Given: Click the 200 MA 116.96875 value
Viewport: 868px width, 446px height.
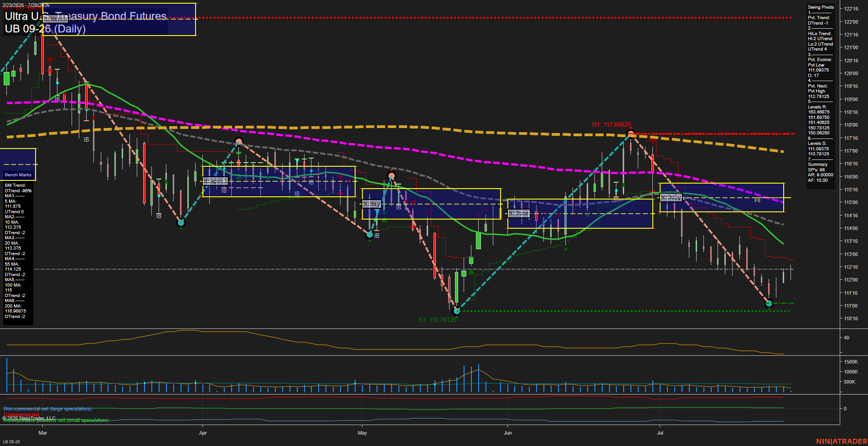Looking at the screenshot, I should tap(15, 311).
